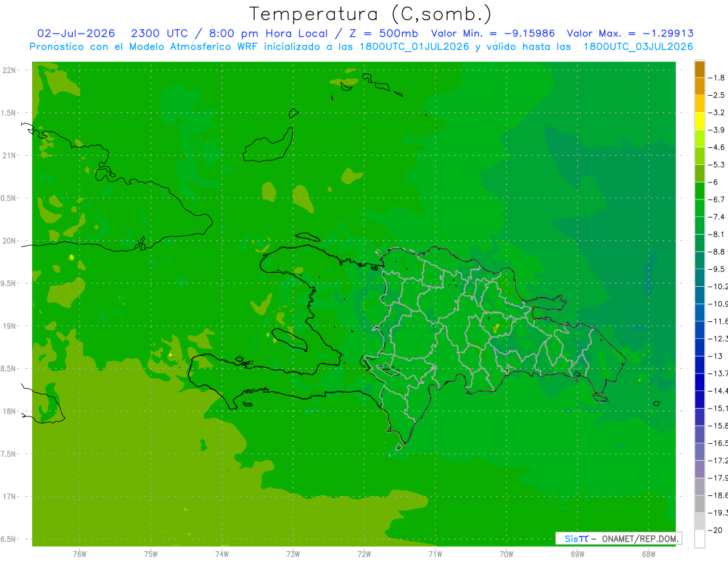Click the 'Valor Max. = -1.29913' readout
728x562 pixels.
(x=630, y=33)
